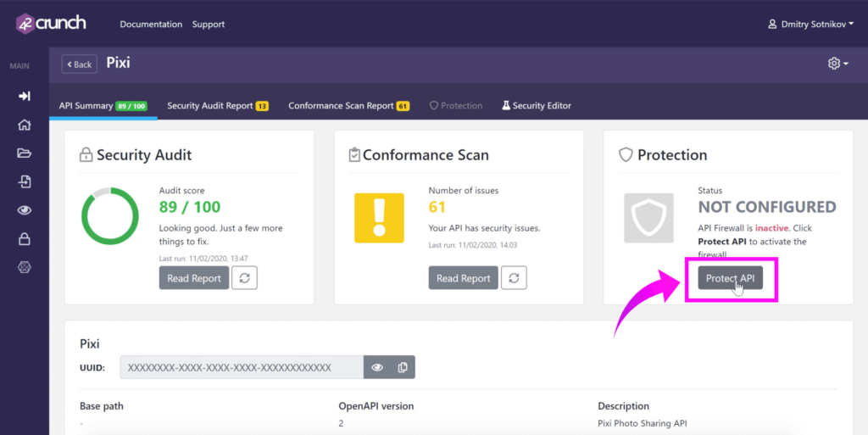868x435 pixels.
Task: Click the Protect API button
Action: (x=730, y=278)
